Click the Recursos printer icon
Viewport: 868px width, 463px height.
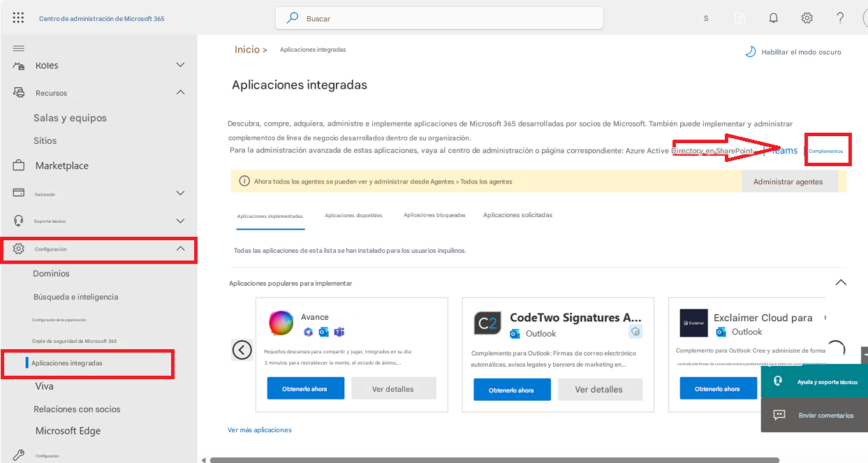[19, 92]
